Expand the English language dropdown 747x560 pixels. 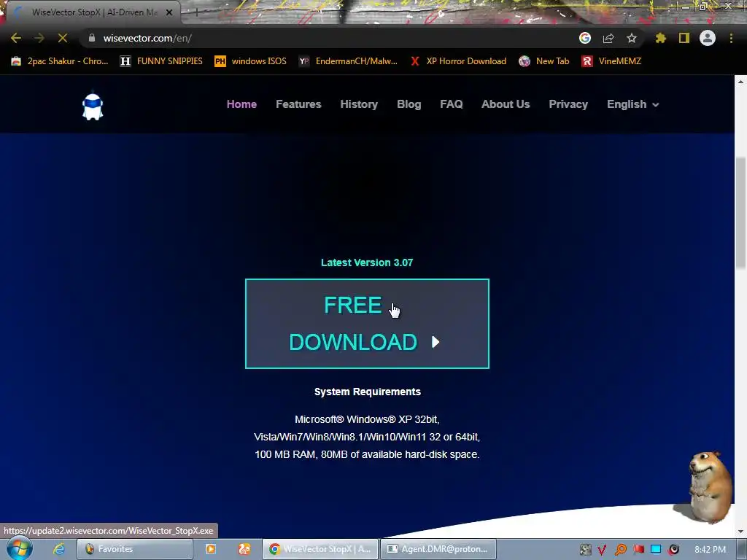pos(632,104)
